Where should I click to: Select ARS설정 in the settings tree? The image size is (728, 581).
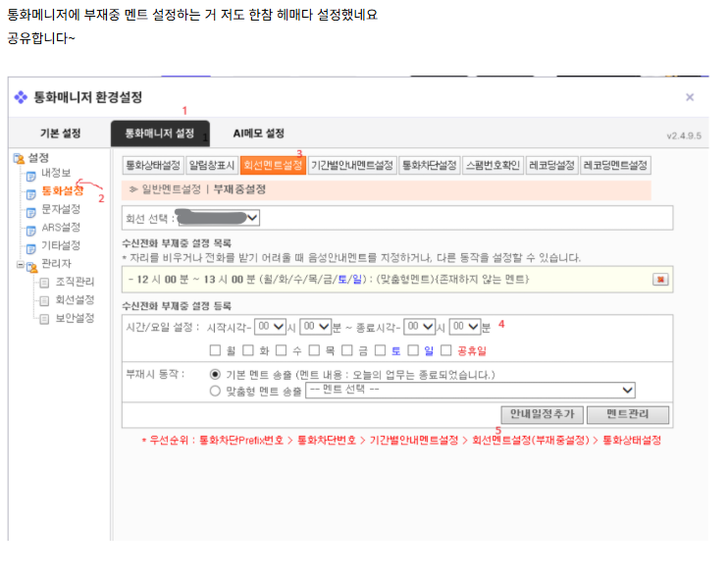tap(61, 228)
